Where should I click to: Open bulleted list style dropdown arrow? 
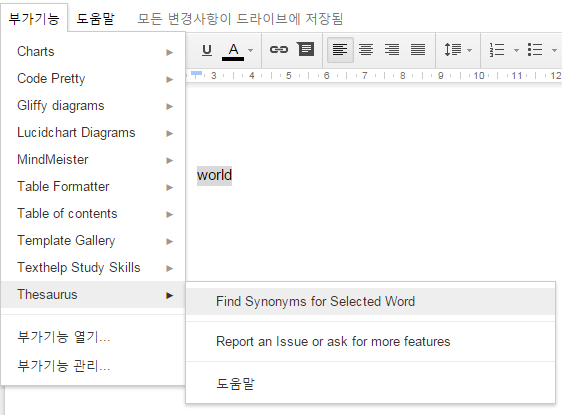click(x=554, y=50)
